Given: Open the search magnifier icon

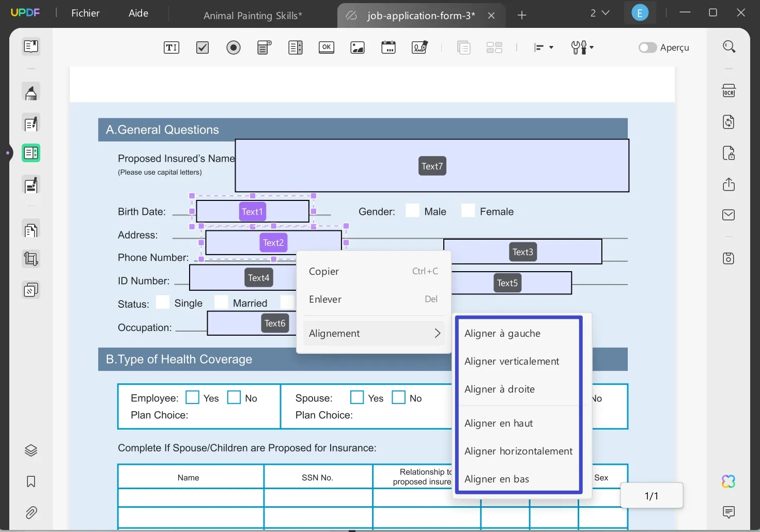Looking at the screenshot, I should [x=729, y=47].
